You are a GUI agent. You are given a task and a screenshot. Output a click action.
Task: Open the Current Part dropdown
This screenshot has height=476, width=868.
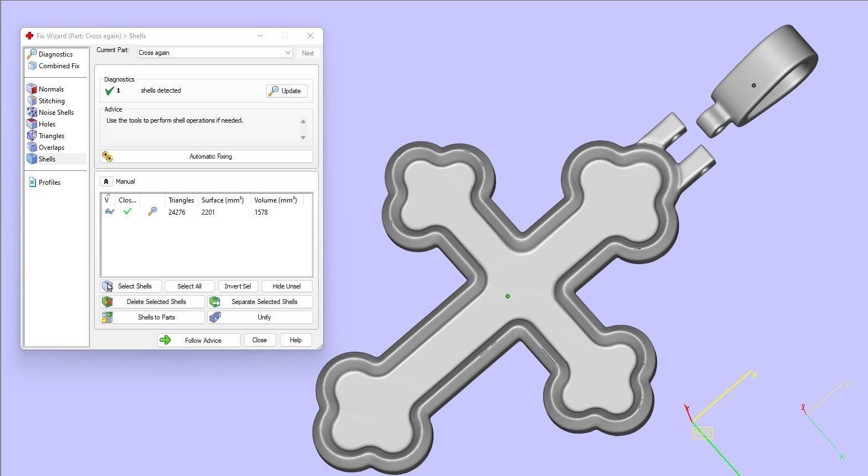215,53
